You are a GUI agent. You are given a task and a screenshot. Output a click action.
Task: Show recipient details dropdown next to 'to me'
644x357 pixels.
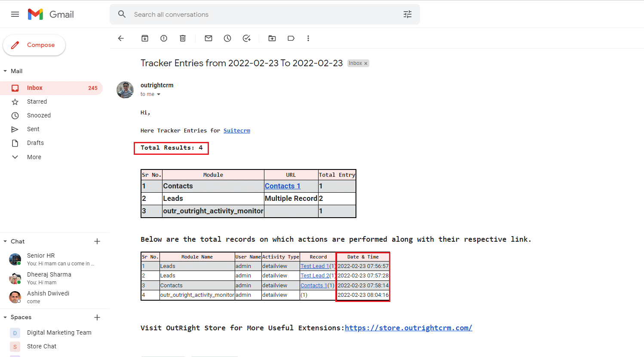click(159, 94)
